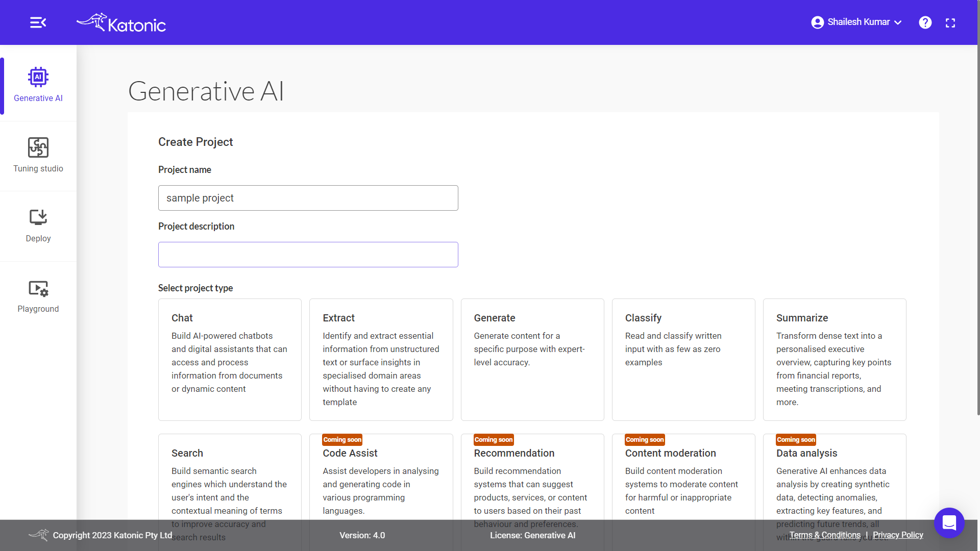Click the footer Katonic kangaroo logo
Screen dimensions: 980x551
(39, 535)
